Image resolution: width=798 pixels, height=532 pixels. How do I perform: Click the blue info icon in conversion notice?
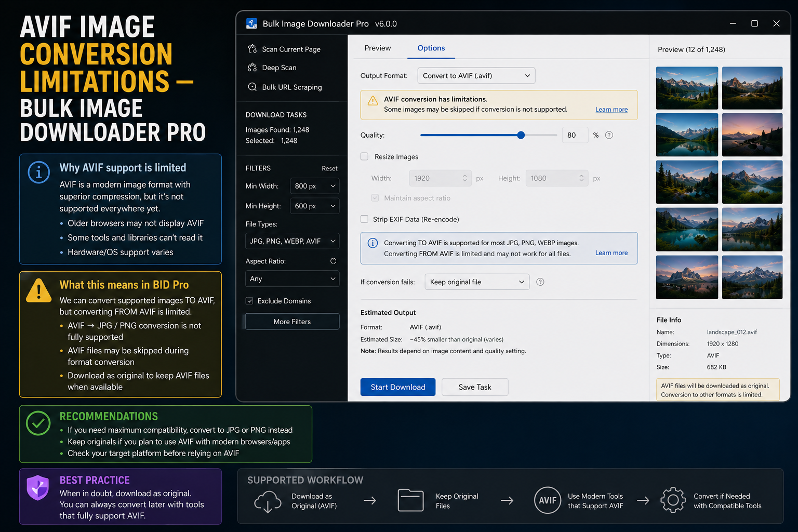[x=373, y=243]
